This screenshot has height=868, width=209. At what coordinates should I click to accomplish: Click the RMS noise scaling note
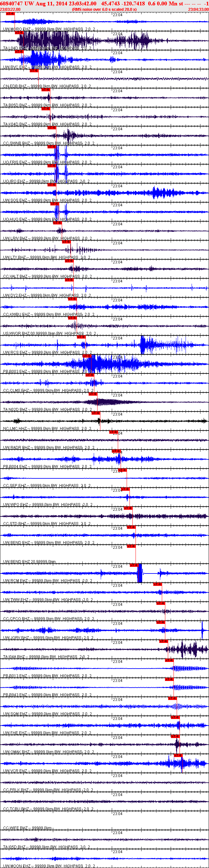pos(104,10)
